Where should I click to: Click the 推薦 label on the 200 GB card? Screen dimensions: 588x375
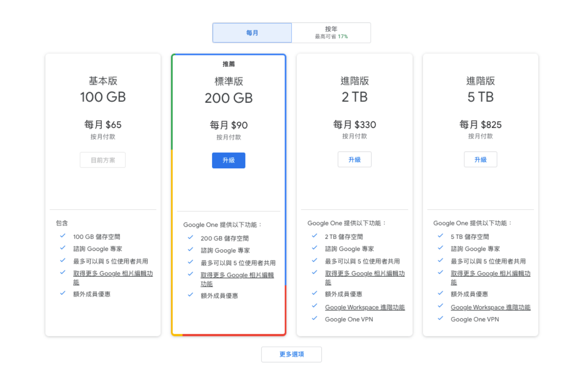coord(228,64)
